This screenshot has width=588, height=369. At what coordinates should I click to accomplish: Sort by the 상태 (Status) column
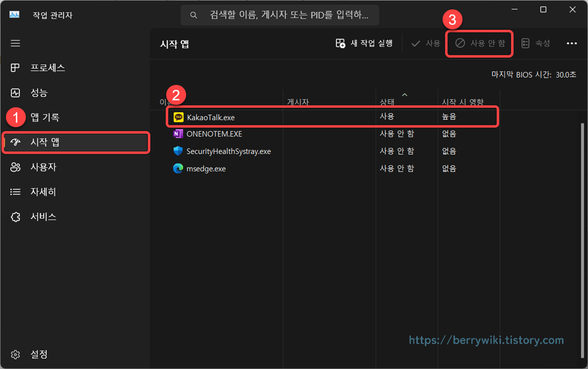[x=388, y=101]
